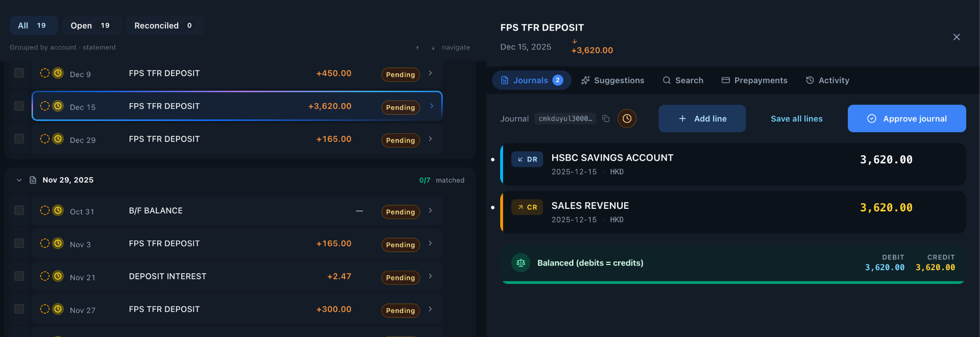Filter by Reconciled transactions
This screenshot has width=980, height=337.
point(165,26)
